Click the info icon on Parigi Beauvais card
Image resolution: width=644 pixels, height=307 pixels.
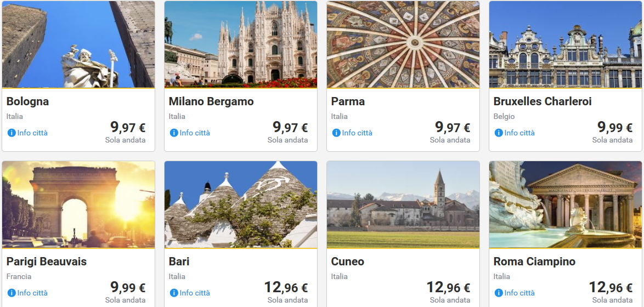(x=12, y=293)
